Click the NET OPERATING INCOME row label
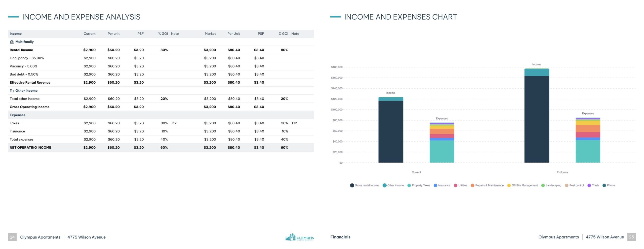The height and width of the screenshot is (249, 644). coord(30,148)
